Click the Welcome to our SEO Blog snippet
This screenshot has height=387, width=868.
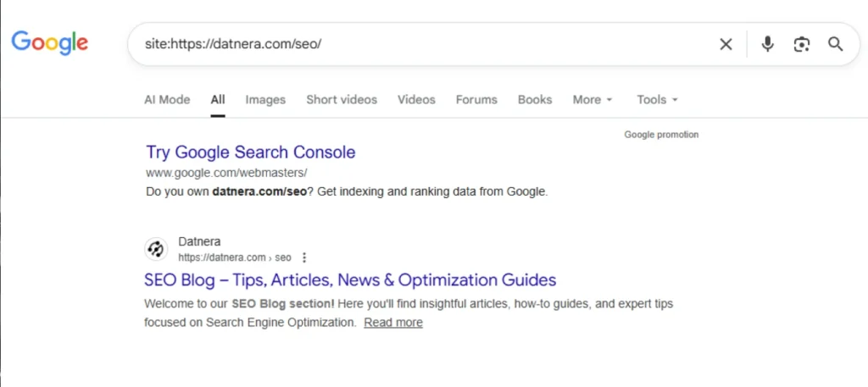pos(409,313)
